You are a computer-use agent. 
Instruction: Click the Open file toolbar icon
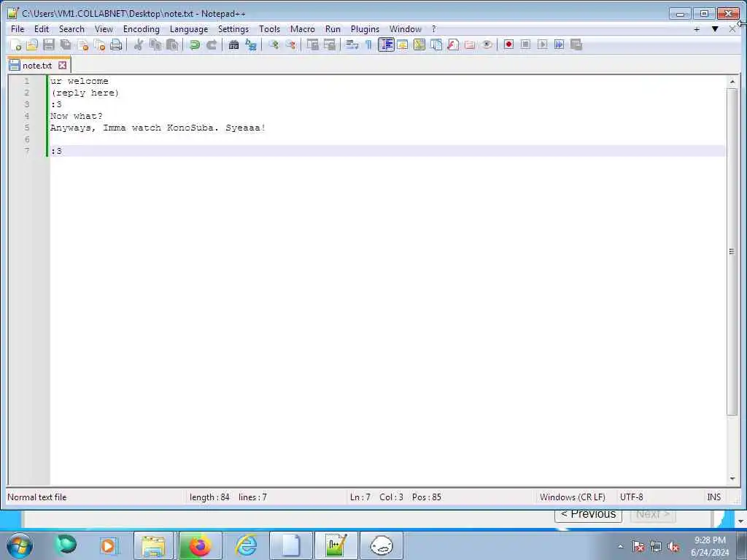coord(32,44)
